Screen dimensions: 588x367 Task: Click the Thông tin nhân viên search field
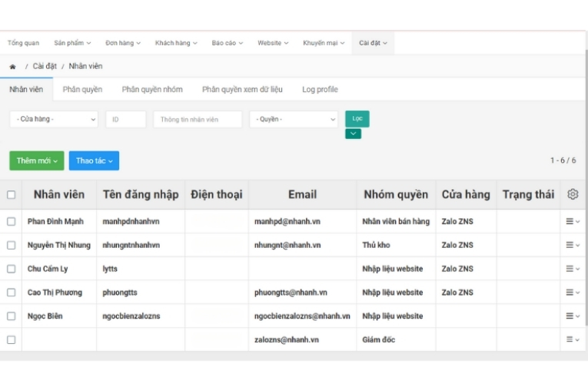(x=198, y=120)
